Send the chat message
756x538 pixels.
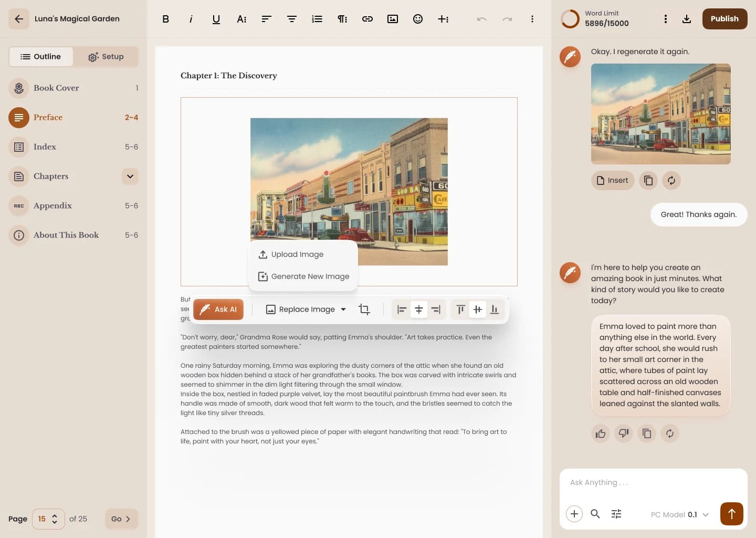pos(732,514)
